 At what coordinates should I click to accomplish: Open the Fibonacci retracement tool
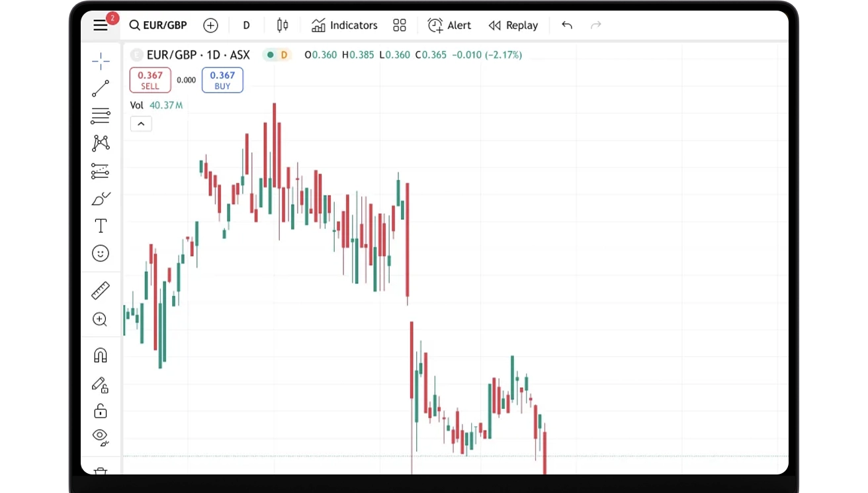point(101,116)
